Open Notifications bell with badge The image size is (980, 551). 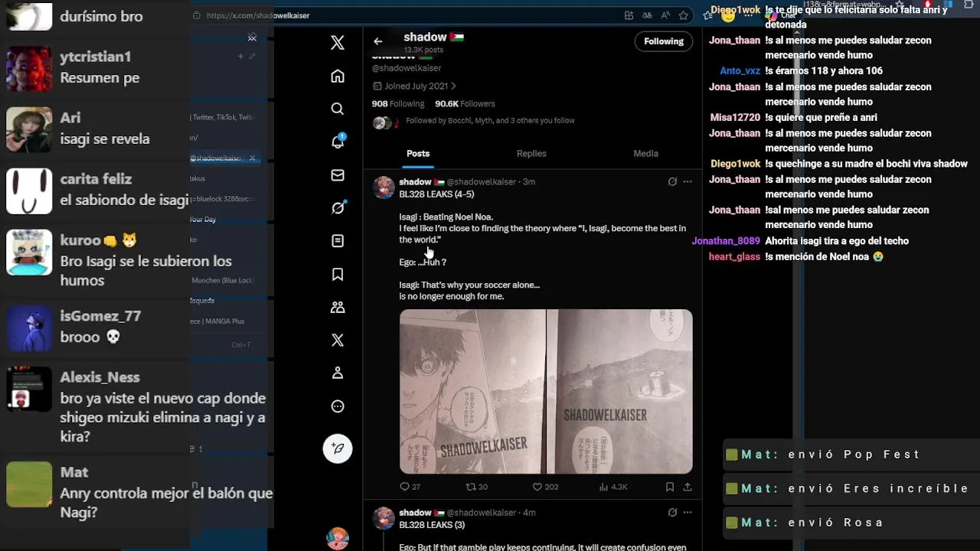click(338, 142)
